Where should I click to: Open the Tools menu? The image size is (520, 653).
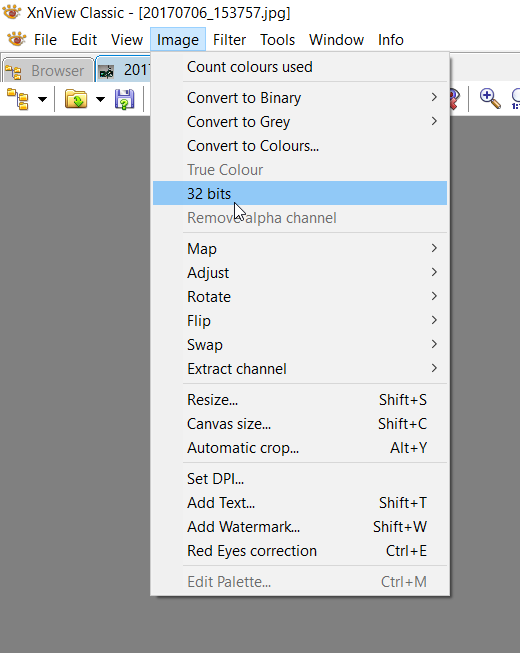(x=277, y=40)
